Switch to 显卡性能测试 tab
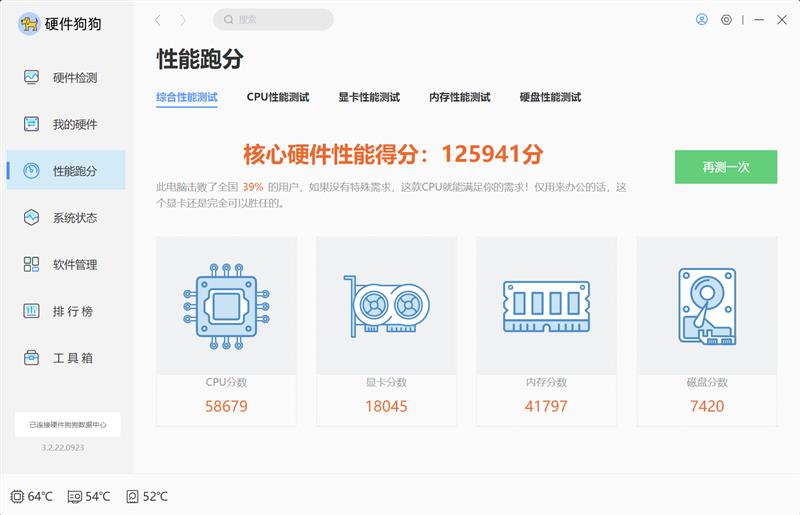The width and height of the screenshot is (800, 515). coord(369,97)
